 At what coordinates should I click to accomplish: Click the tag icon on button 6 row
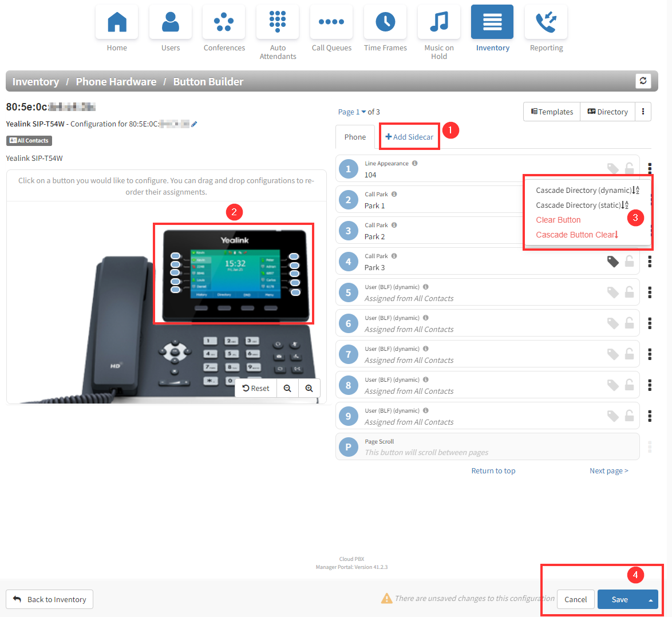[x=613, y=323]
